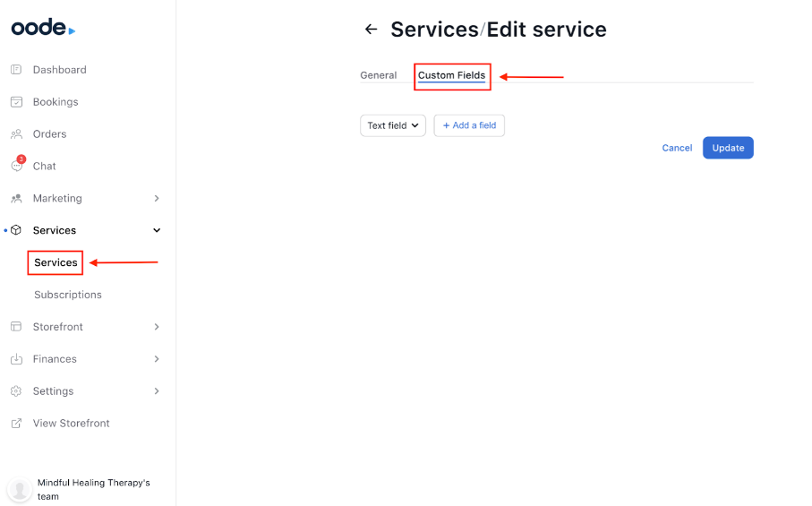Select the Custom Fields tab
This screenshot has height=506, width=812.
[451, 75]
